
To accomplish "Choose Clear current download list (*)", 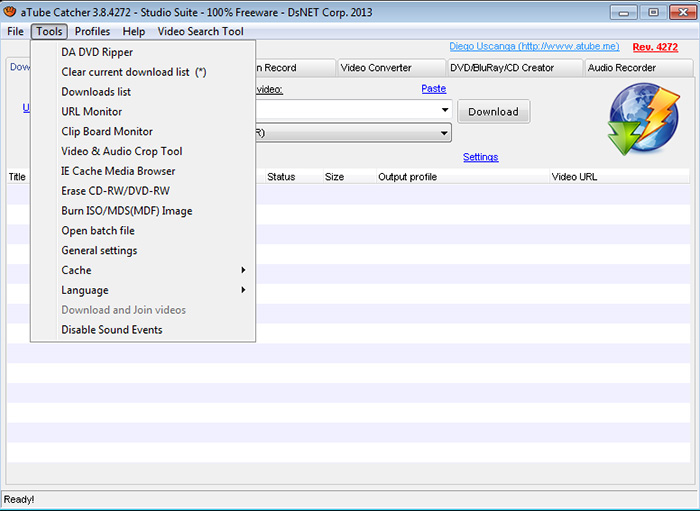I will tap(143, 72).
